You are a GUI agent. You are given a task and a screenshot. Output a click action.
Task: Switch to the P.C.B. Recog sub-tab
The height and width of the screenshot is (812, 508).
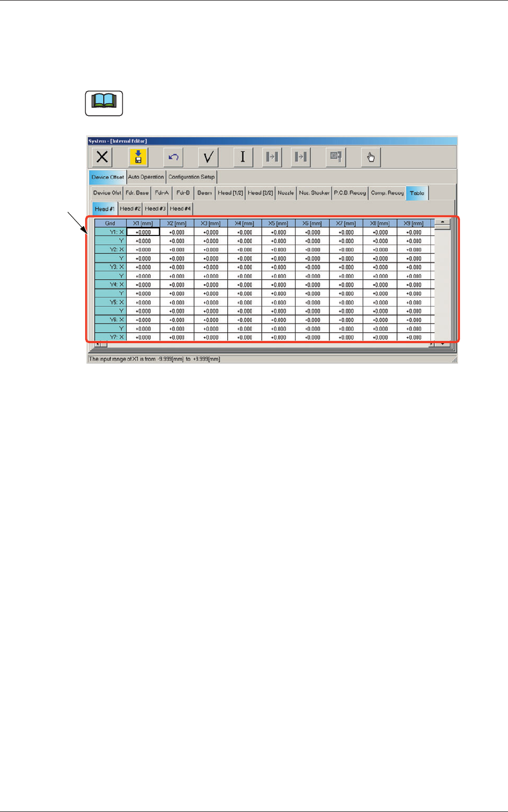click(x=350, y=193)
